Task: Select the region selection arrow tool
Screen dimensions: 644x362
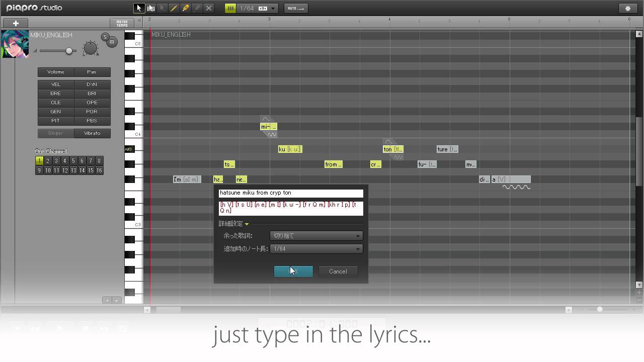Action: click(x=150, y=8)
